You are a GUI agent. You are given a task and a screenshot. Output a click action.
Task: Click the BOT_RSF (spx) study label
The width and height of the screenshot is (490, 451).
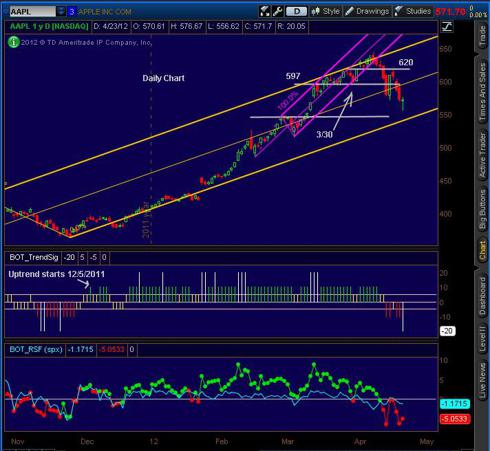pyautogui.click(x=36, y=349)
